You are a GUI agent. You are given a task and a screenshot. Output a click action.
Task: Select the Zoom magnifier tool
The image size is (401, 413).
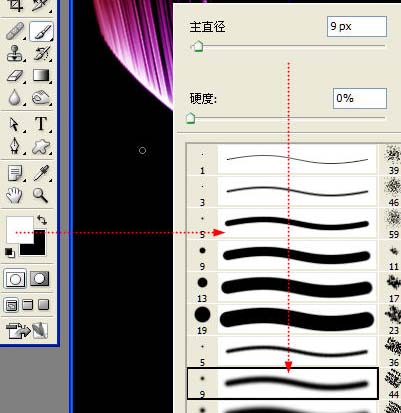(x=41, y=195)
